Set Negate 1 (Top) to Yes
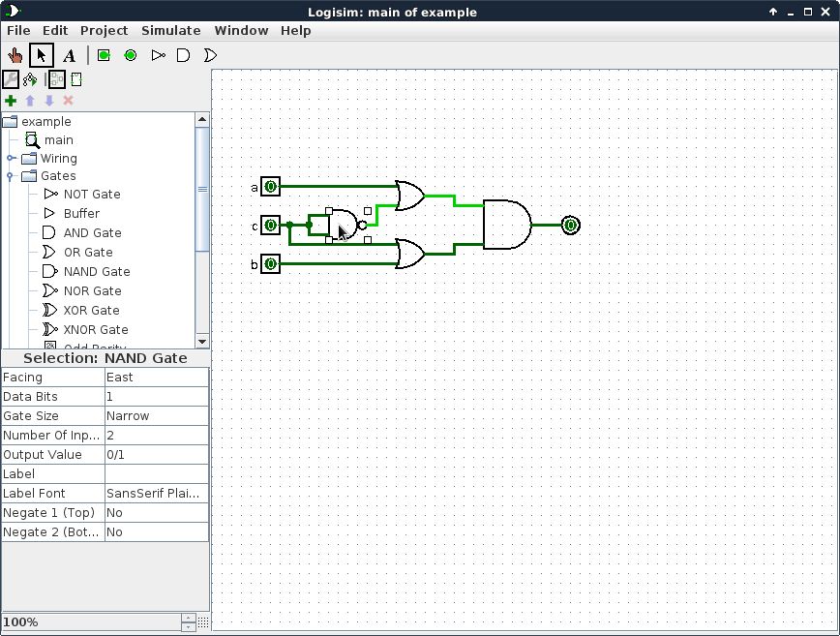Image resolution: width=840 pixels, height=636 pixels. tap(155, 512)
